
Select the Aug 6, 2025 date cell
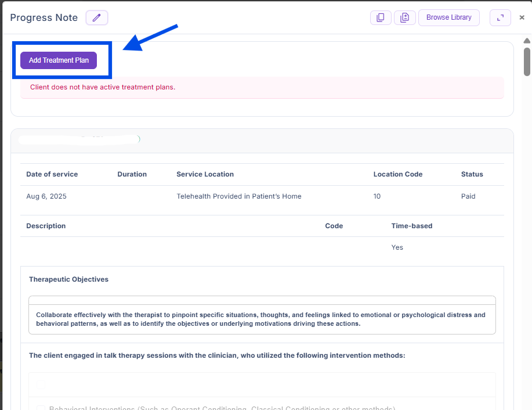46,196
